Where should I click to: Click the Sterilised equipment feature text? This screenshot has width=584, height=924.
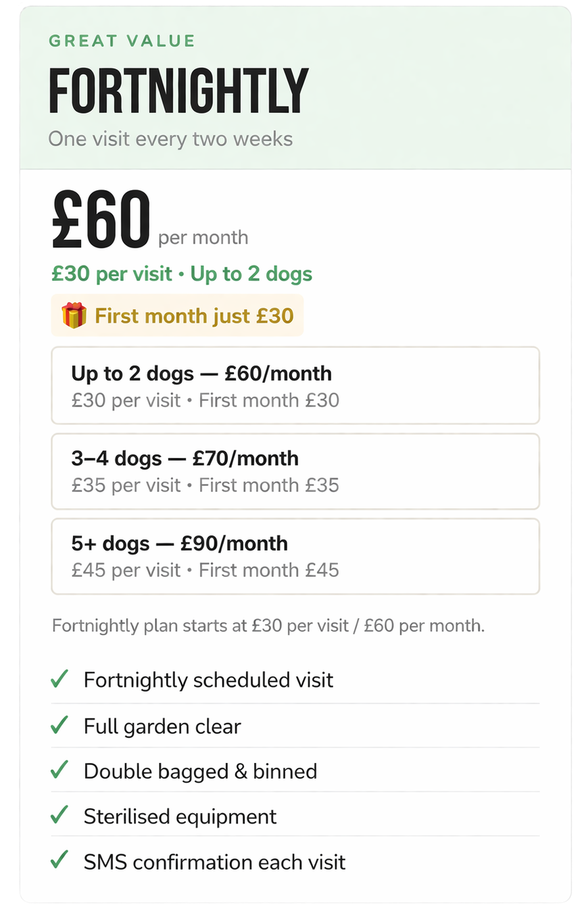[x=180, y=816]
